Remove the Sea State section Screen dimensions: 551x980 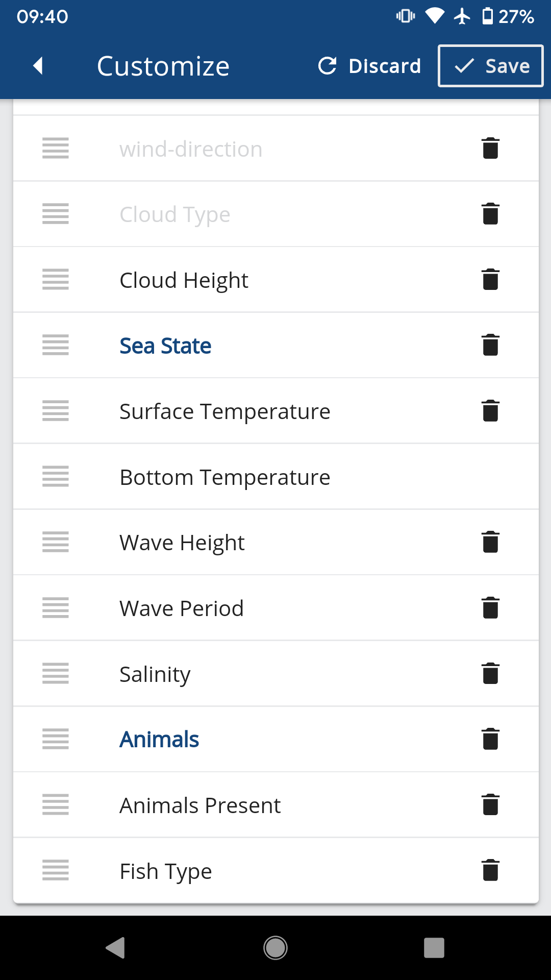click(490, 345)
